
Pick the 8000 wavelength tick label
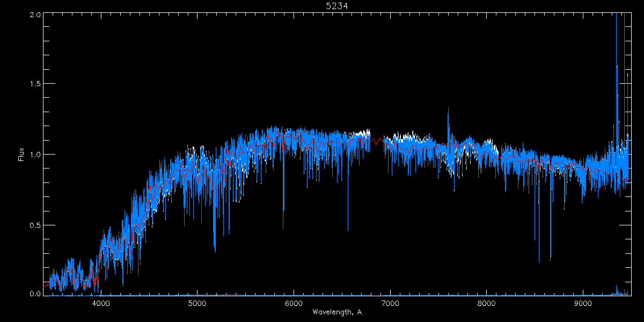click(x=486, y=303)
